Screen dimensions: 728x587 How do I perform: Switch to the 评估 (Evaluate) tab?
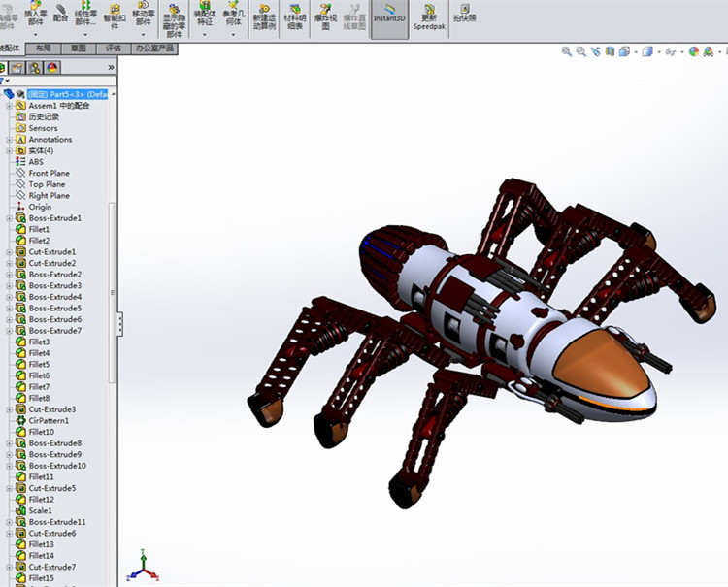pos(114,48)
